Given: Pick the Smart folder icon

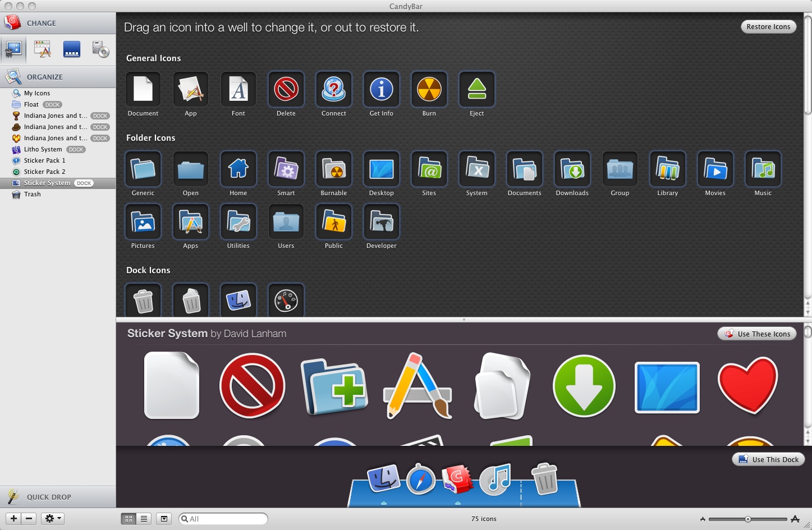Looking at the screenshot, I should coord(286,169).
